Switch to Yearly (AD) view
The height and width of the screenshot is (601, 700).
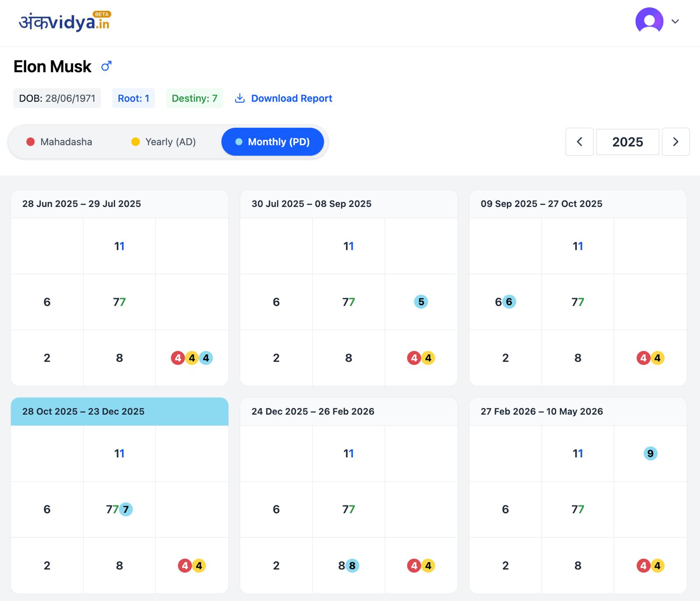point(164,142)
